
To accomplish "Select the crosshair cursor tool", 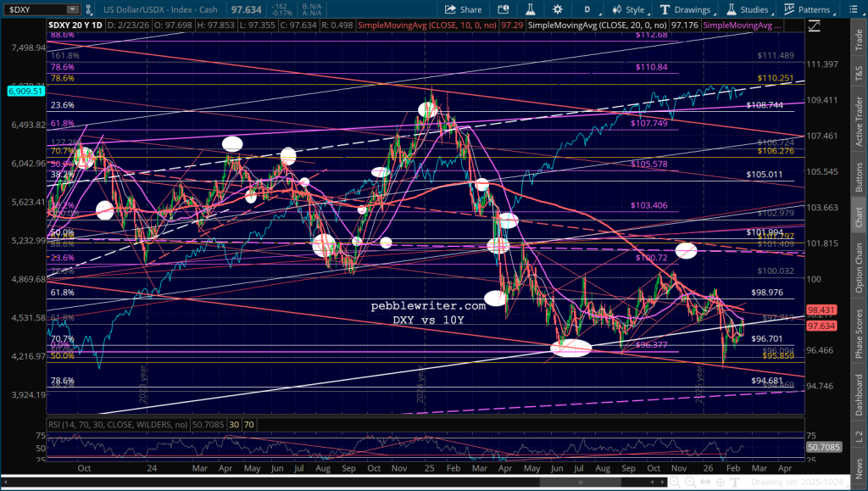I will [721, 483].
